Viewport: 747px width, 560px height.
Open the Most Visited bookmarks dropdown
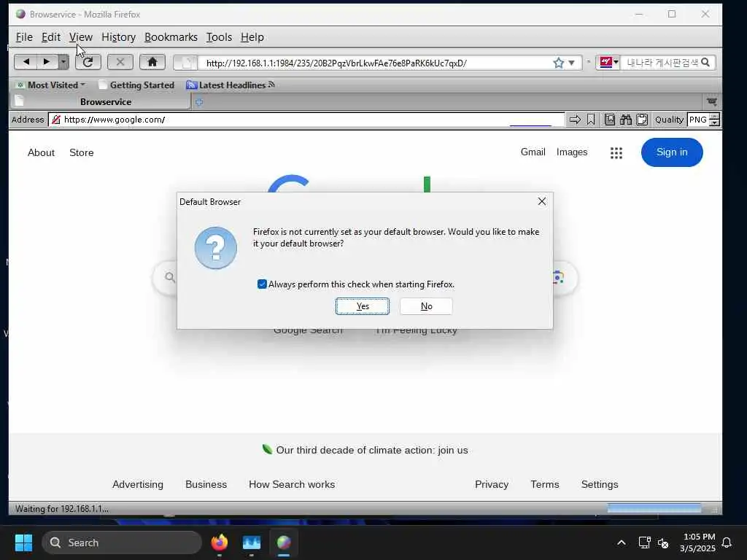50,85
